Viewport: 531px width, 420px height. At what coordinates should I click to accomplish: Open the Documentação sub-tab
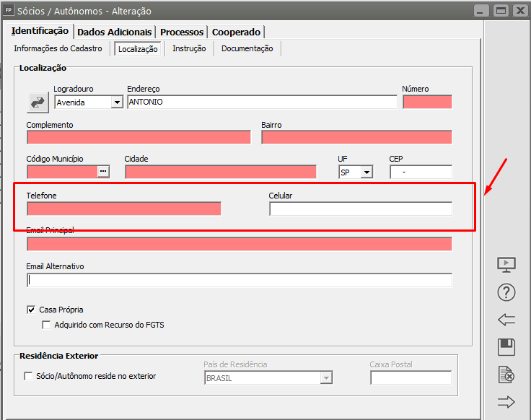pyautogui.click(x=247, y=48)
